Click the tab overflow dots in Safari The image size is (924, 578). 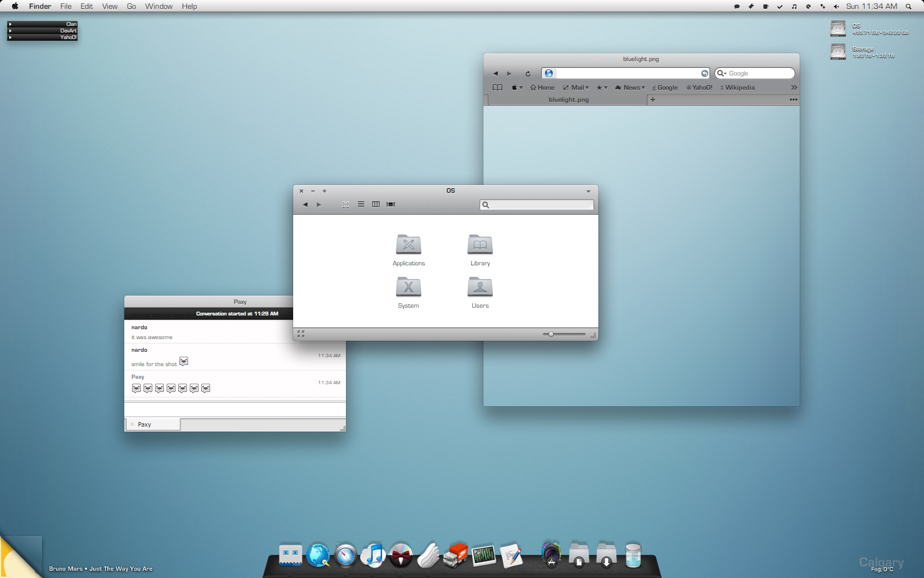(x=794, y=100)
